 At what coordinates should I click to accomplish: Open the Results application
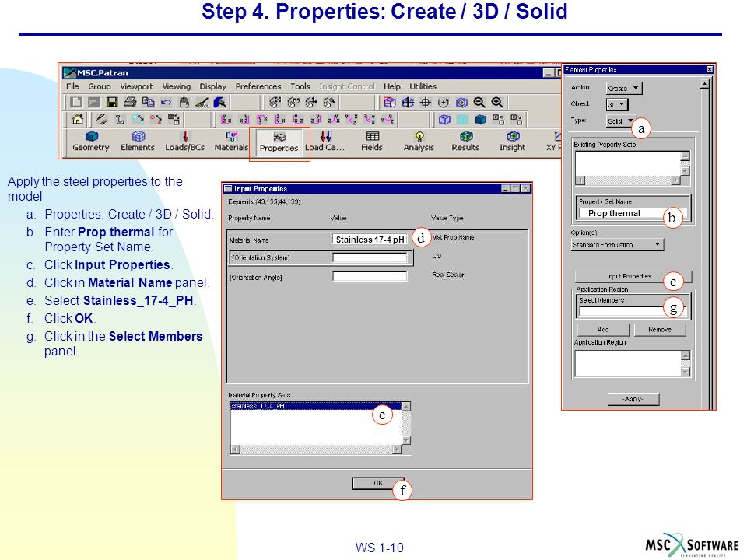pyautogui.click(x=465, y=142)
